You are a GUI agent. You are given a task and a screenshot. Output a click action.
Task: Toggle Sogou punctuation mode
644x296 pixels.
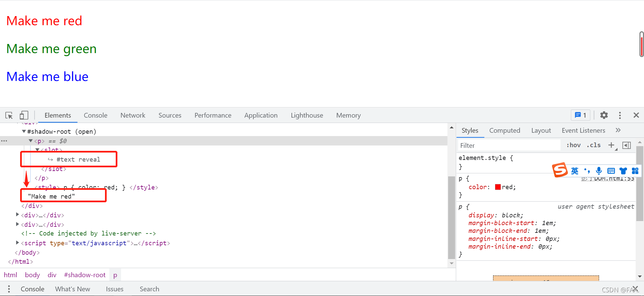point(587,171)
